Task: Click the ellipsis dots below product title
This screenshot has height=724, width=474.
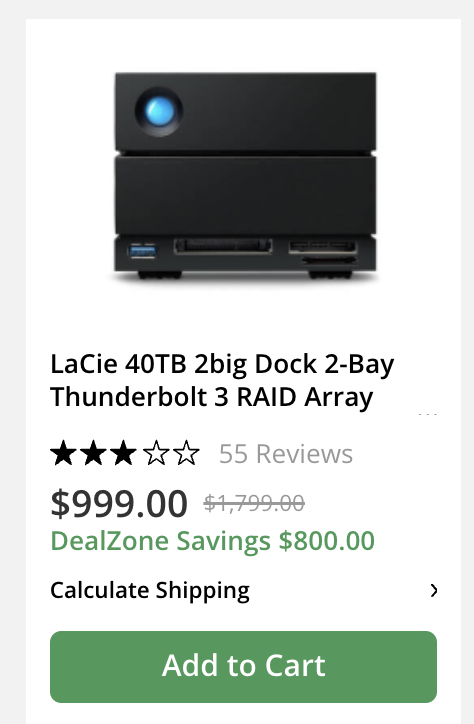Action: tap(427, 415)
